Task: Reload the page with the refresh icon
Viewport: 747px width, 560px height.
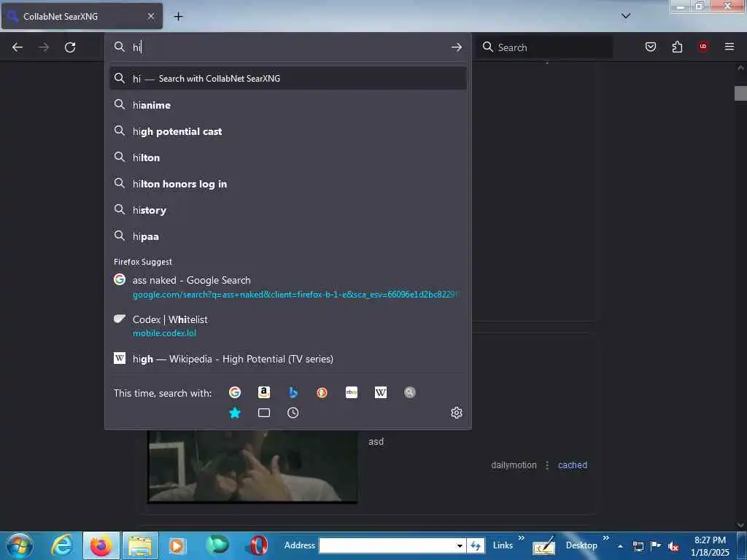Action: pos(70,47)
